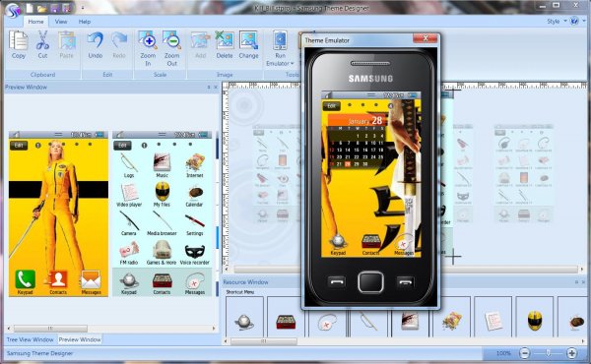The height and width of the screenshot is (364, 591).
Task: Decrease zoom with status bar minus button
Action: coord(524,353)
